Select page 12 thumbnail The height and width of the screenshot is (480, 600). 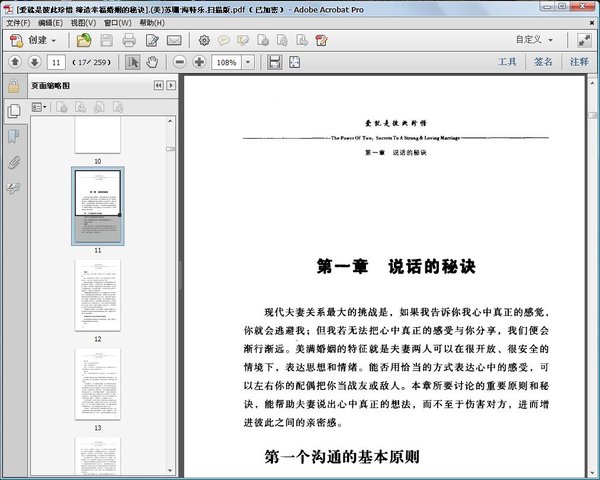pyautogui.click(x=98, y=295)
